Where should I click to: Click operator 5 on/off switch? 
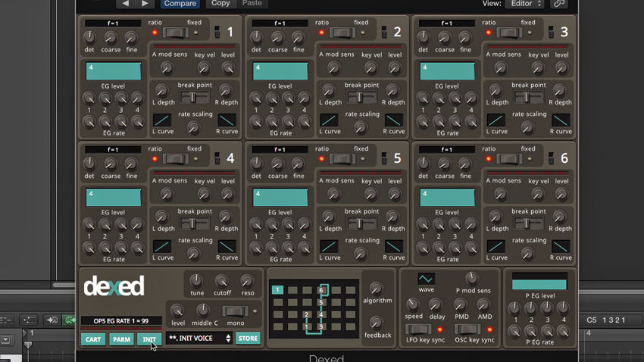384,158
